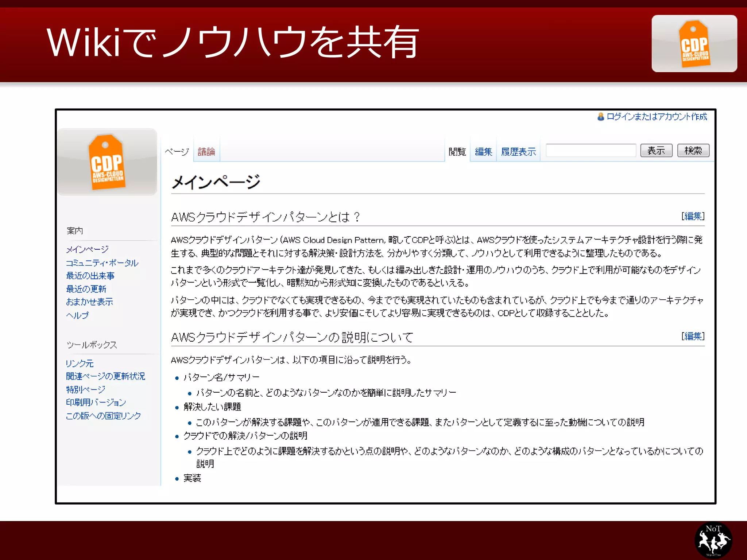The height and width of the screenshot is (560, 747).
Task: Open おまかせ表示 link
Action: (89, 302)
